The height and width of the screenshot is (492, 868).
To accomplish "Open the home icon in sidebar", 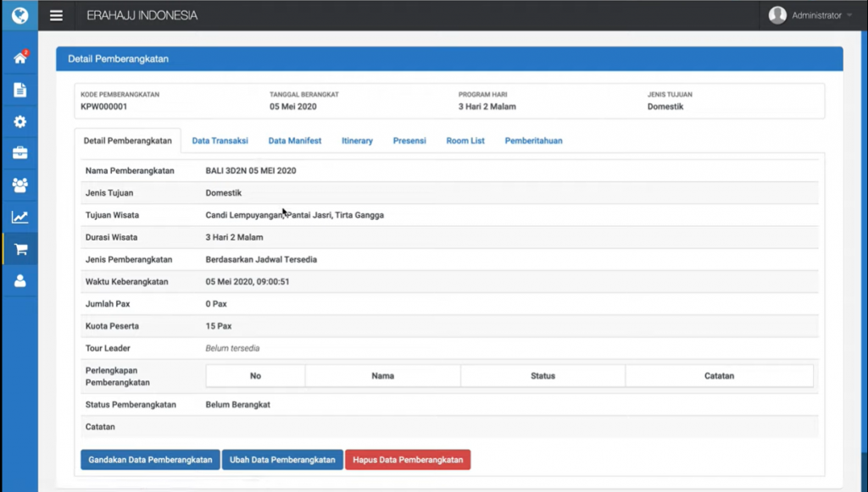I will pyautogui.click(x=19, y=58).
